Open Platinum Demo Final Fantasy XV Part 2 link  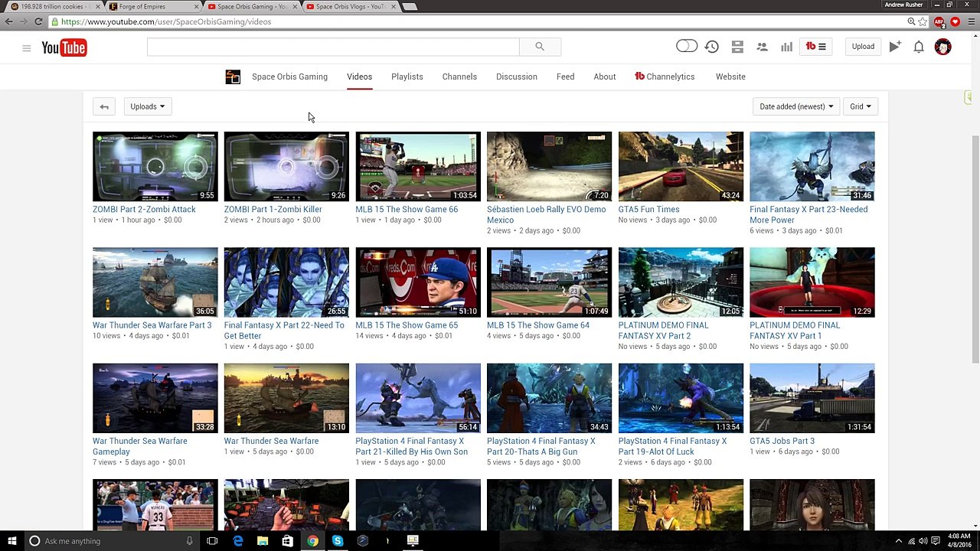coord(664,331)
